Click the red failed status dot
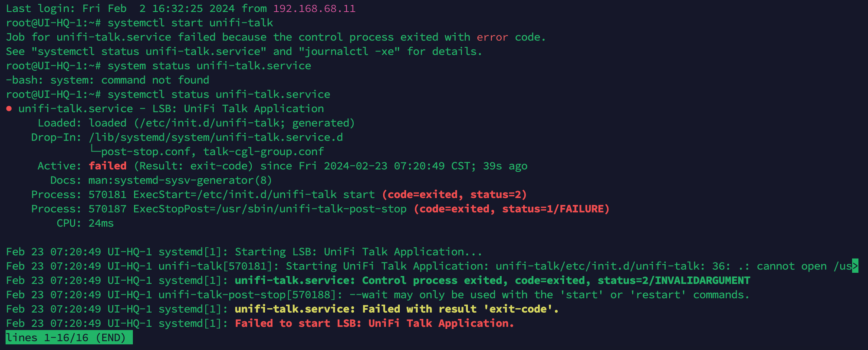 [x=9, y=109]
